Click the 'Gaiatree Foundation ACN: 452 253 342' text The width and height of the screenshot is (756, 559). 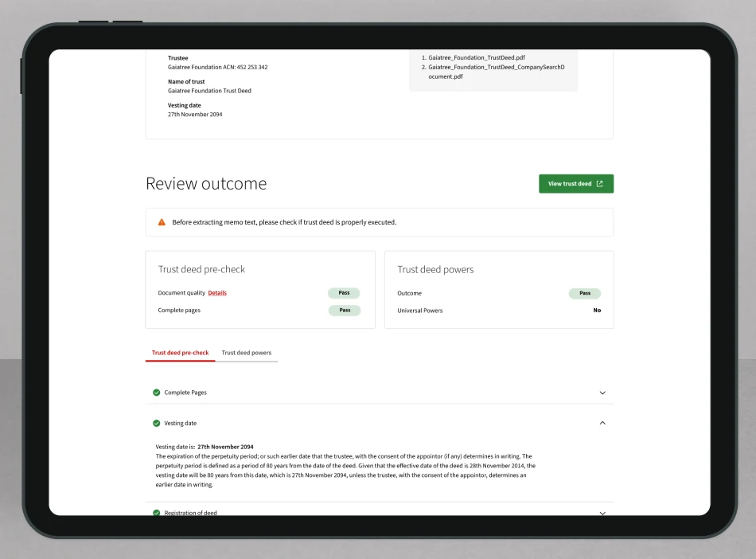[217, 67]
